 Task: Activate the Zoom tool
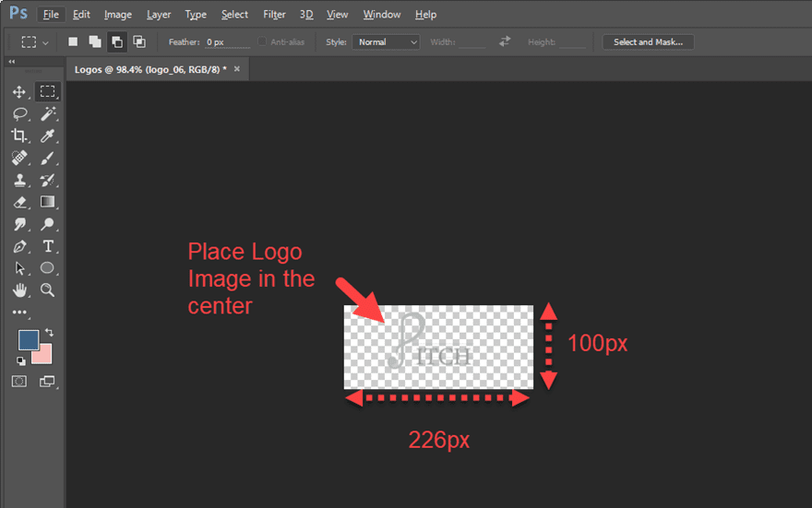48,290
